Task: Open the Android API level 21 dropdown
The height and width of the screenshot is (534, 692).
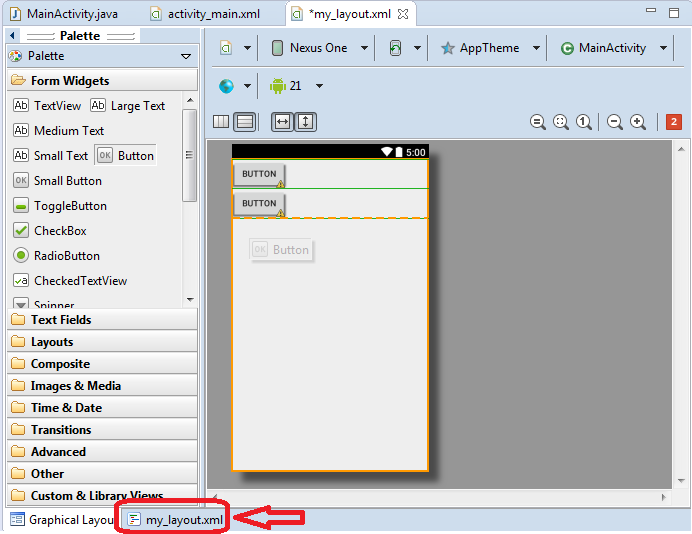Action: [297, 86]
